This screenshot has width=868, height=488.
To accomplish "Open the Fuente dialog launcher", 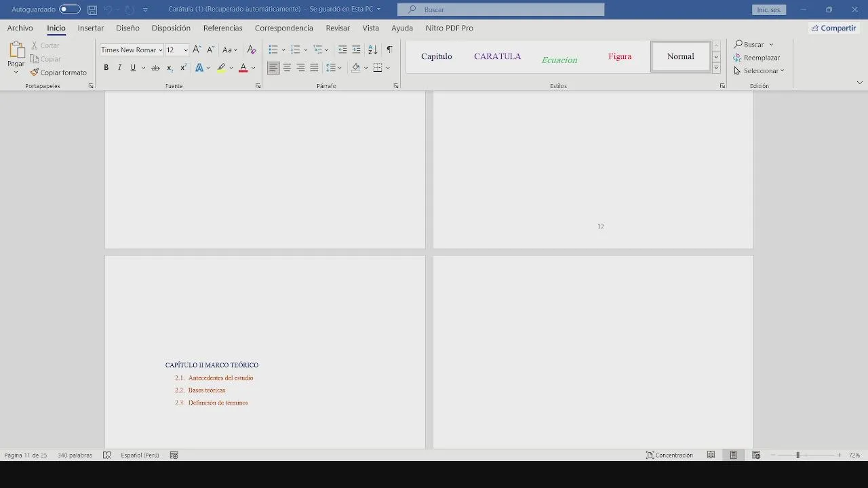I will pos(258,86).
